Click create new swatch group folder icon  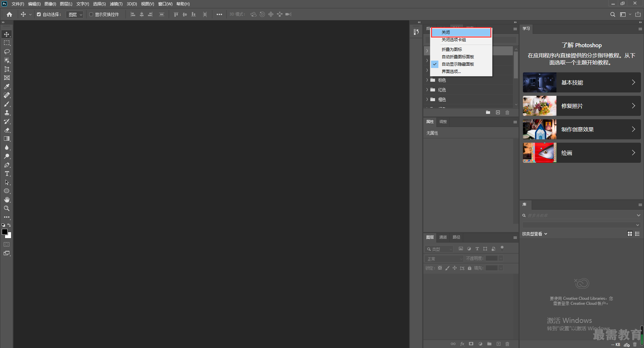click(488, 113)
